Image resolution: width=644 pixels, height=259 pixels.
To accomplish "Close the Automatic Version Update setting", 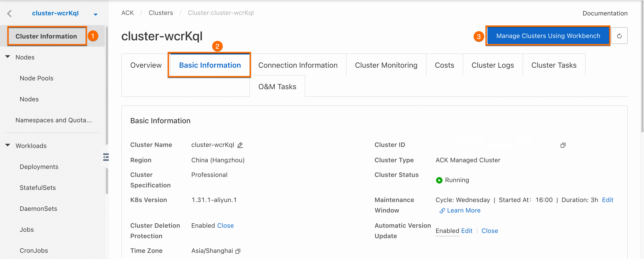I will point(490,231).
